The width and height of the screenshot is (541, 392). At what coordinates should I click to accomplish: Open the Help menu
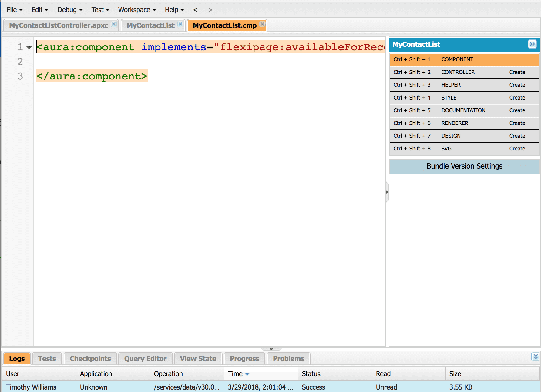click(x=174, y=10)
